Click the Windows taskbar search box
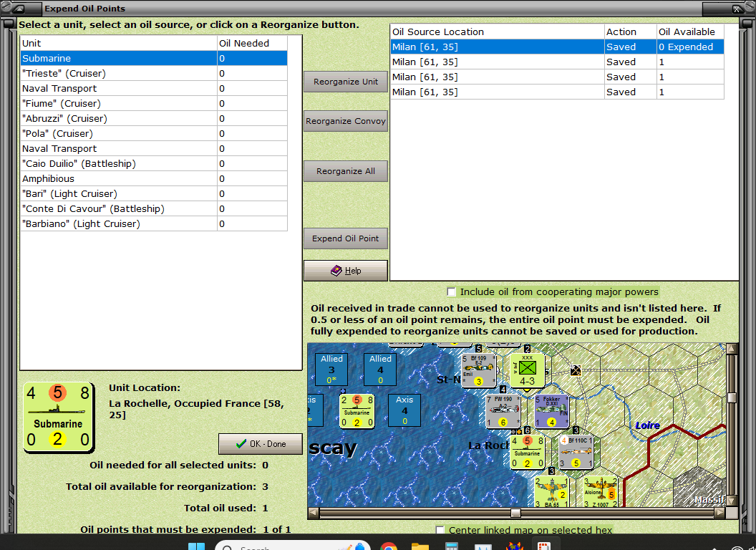Image resolution: width=756 pixels, height=550 pixels. pyautogui.click(x=292, y=546)
